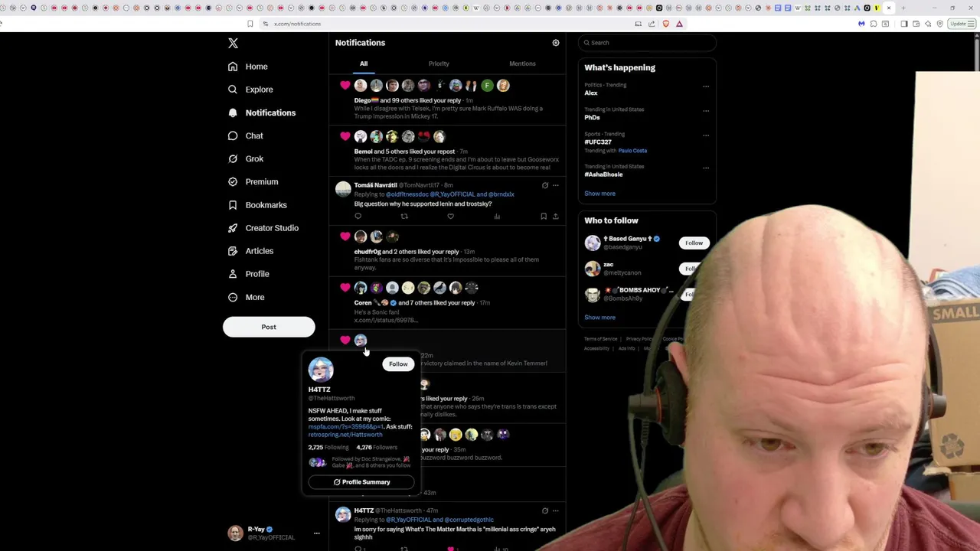The image size is (980, 551).
Task: Click Show more under Who to follow
Action: [x=599, y=318]
